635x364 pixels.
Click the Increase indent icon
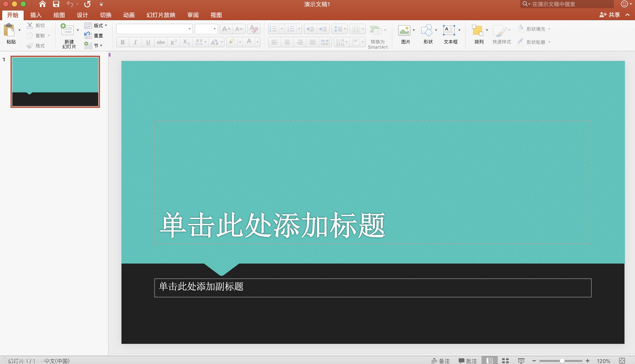(x=323, y=29)
